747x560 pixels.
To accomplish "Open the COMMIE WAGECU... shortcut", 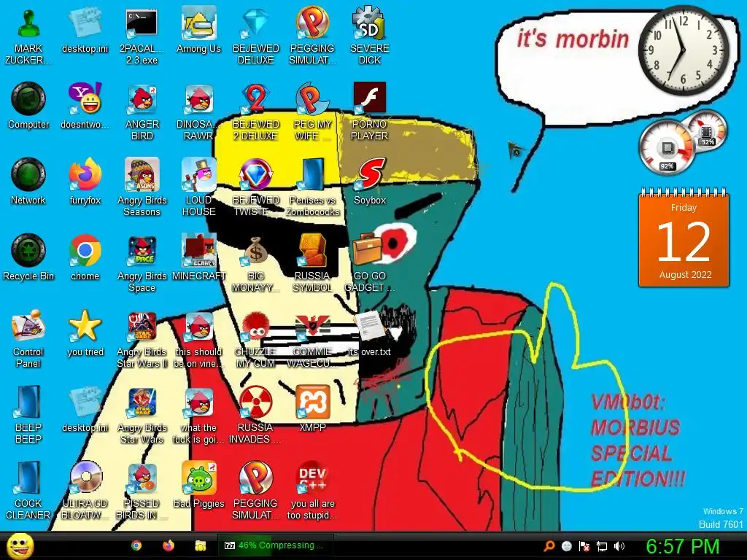I will (x=312, y=340).
